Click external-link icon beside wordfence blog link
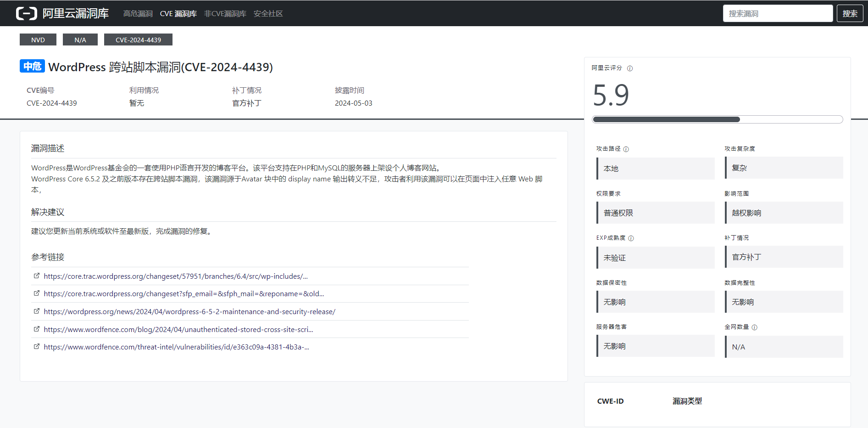 37,329
